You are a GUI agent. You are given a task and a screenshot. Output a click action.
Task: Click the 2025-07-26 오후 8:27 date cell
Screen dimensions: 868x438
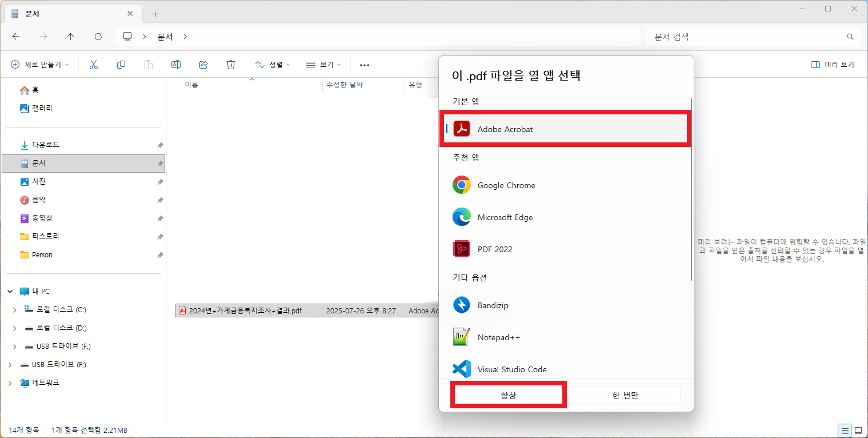tap(361, 310)
